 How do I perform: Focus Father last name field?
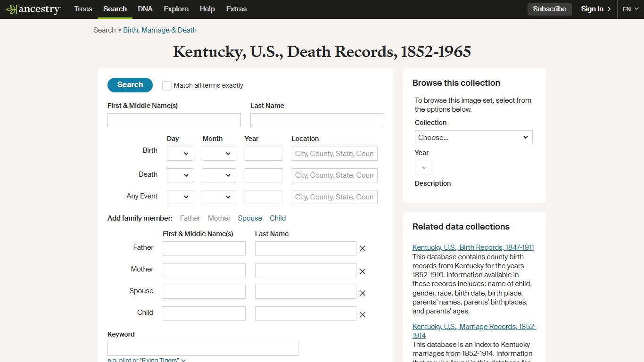click(305, 248)
